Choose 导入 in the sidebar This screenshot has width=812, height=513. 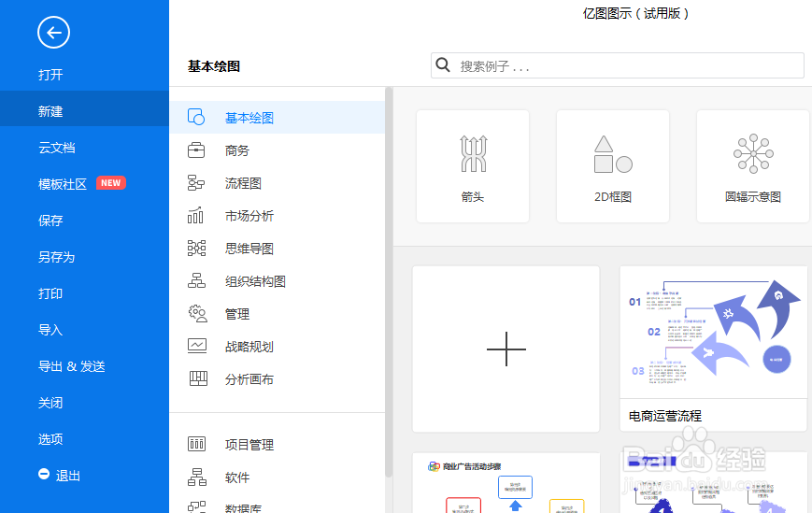50,330
